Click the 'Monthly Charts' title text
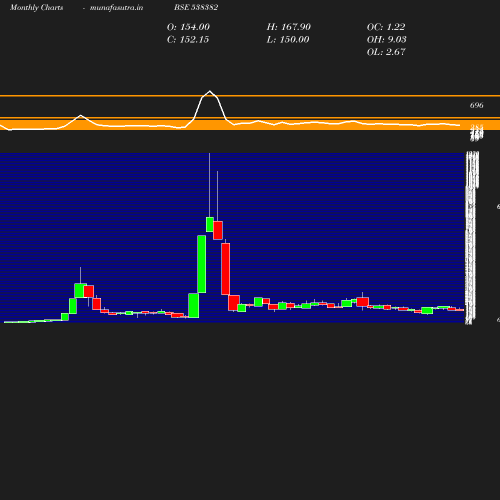This screenshot has height=500, width=500. [36, 7]
